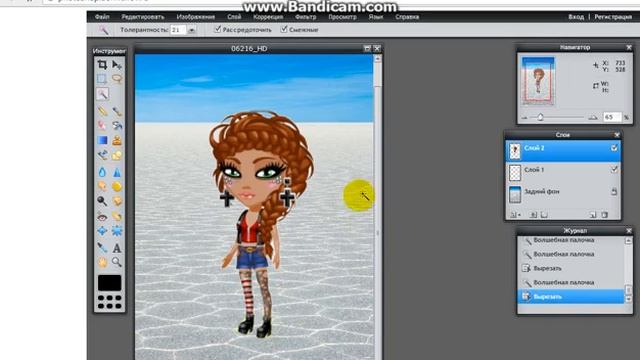Select the Gradient tool

102,140
